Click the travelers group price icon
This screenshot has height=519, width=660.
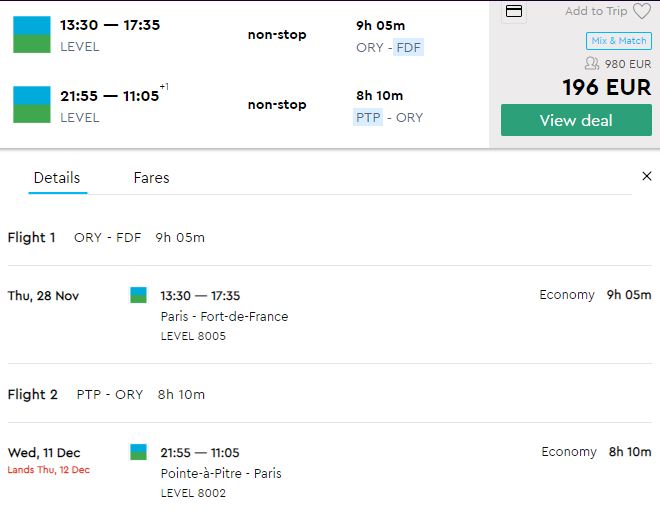[592, 64]
